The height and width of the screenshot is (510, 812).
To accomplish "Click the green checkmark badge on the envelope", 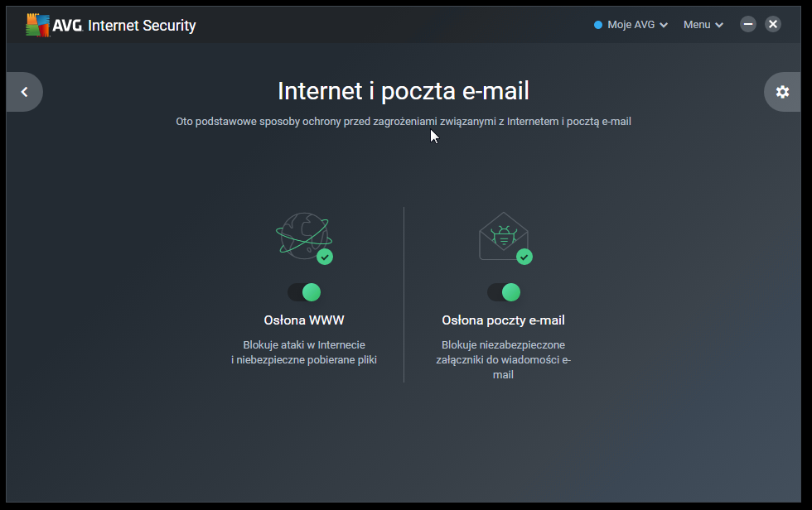I will pyautogui.click(x=524, y=257).
